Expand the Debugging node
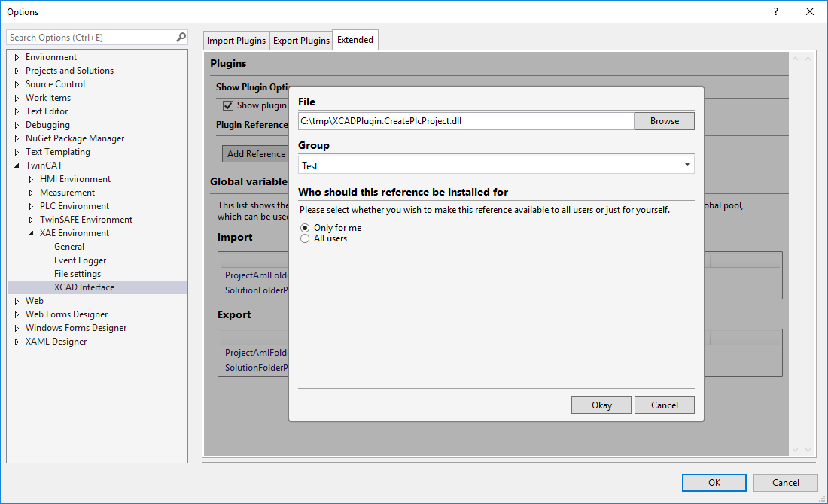 click(x=17, y=125)
